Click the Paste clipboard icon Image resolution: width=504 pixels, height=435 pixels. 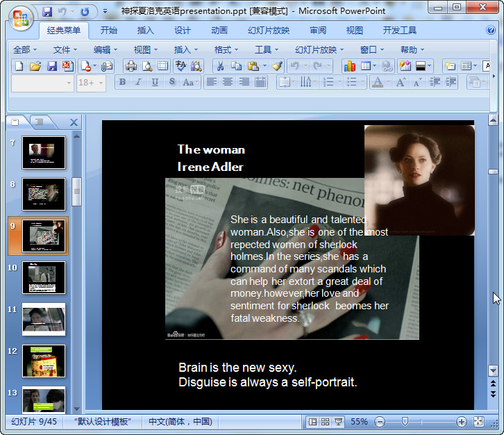click(x=253, y=66)
